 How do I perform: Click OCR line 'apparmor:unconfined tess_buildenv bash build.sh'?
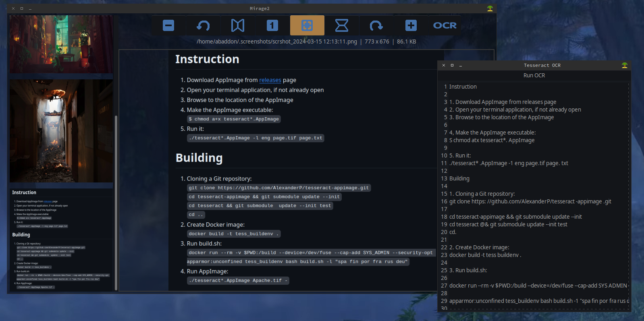pos(539,301)
